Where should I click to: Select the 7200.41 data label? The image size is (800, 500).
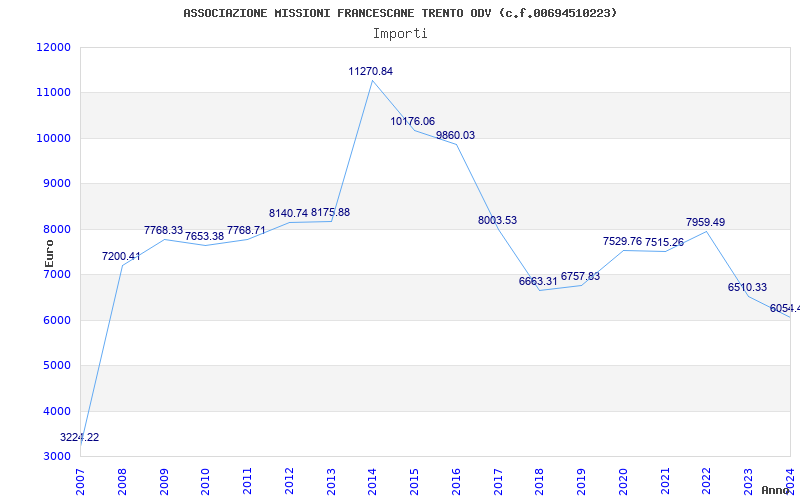pyautogui.click(x=121, y=256)
